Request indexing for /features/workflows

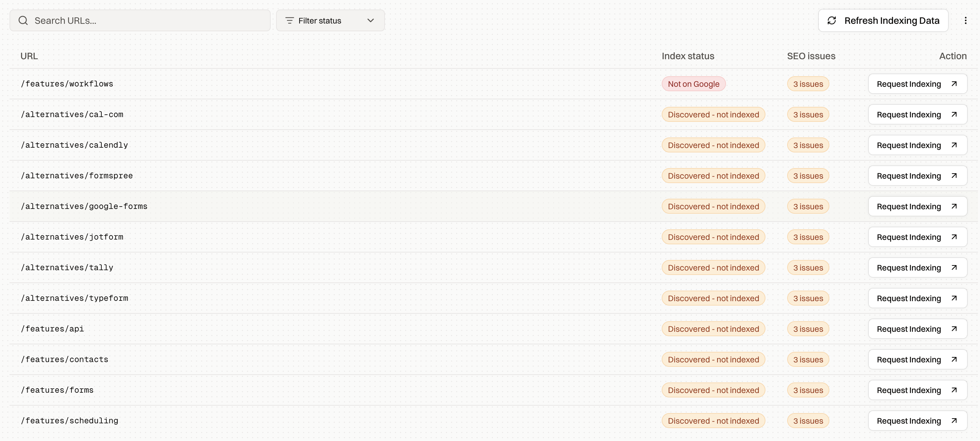pyautogui.click(x=918, y=84)
